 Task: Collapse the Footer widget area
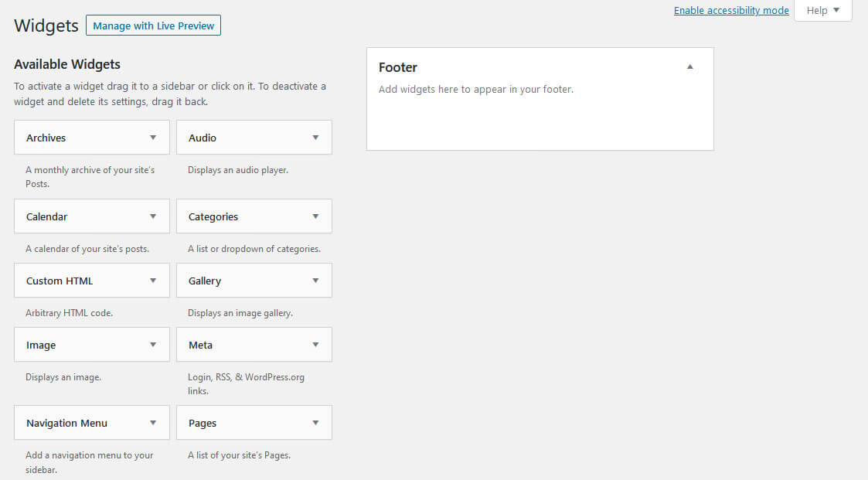(689, 66)
